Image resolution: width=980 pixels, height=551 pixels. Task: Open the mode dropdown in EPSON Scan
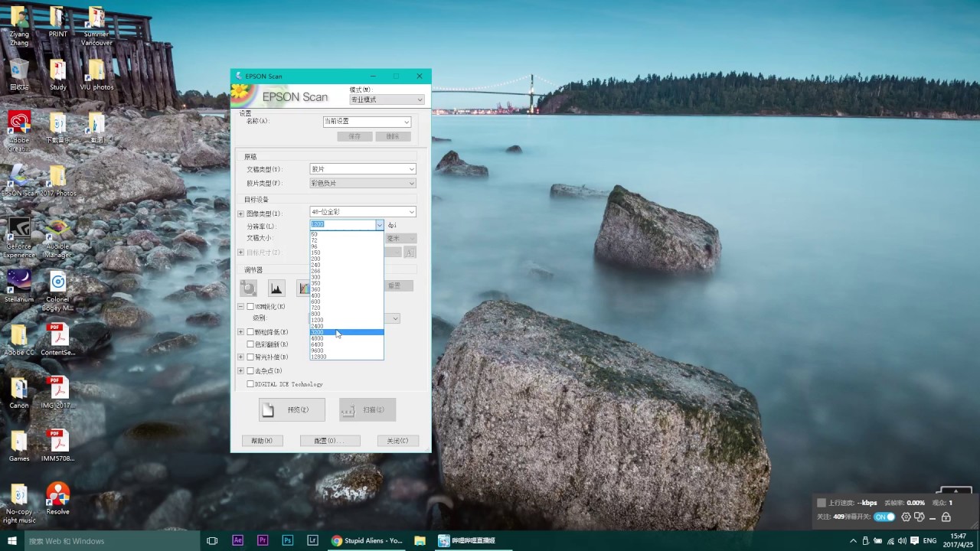(x=387, y=99)
